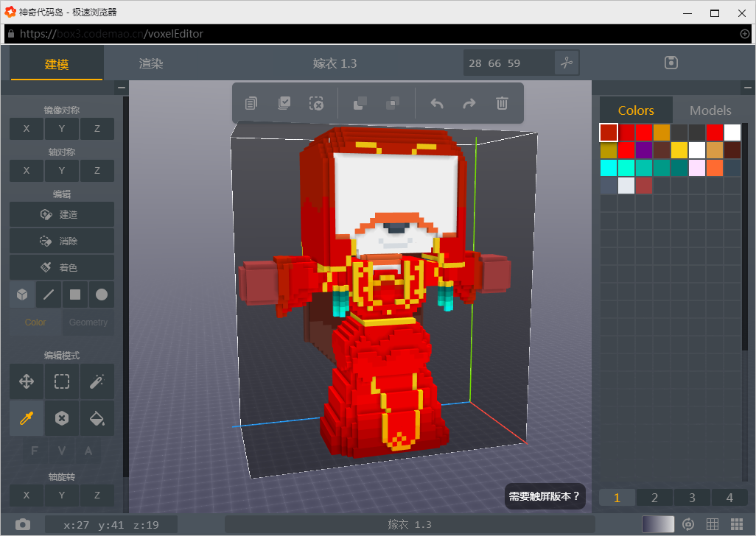The height and width of the screenshot is (536, 756).
Task: Switch to the 渲染 tab
Action: click(151, 63)
